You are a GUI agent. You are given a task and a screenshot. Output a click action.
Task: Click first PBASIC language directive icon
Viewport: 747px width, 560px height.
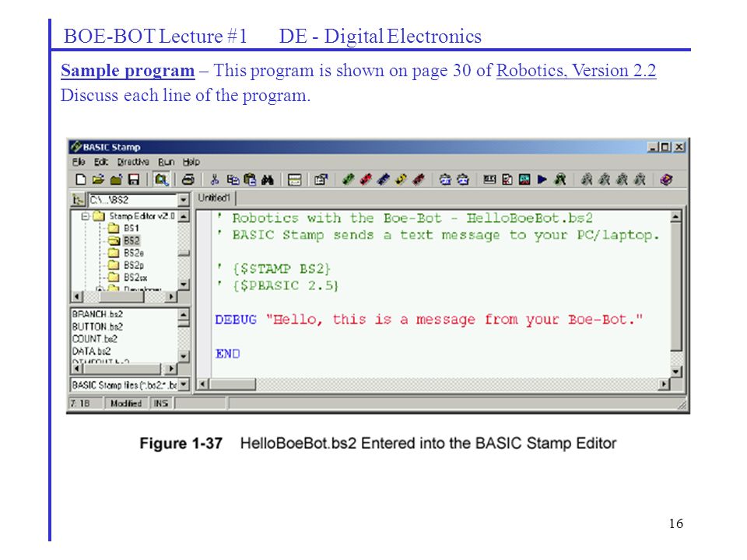(x=445, y=180)
